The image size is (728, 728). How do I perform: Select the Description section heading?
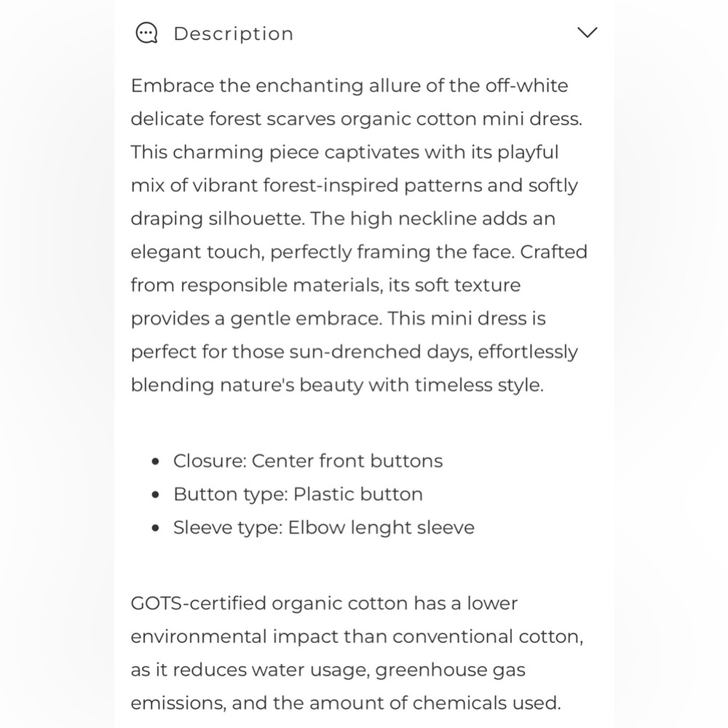point(234,34)
